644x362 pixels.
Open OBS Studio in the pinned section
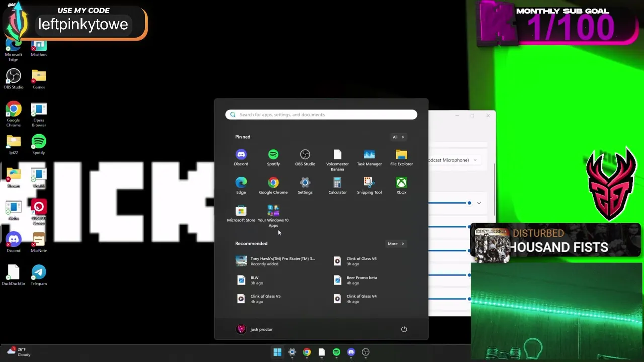[x=305, y=158]
